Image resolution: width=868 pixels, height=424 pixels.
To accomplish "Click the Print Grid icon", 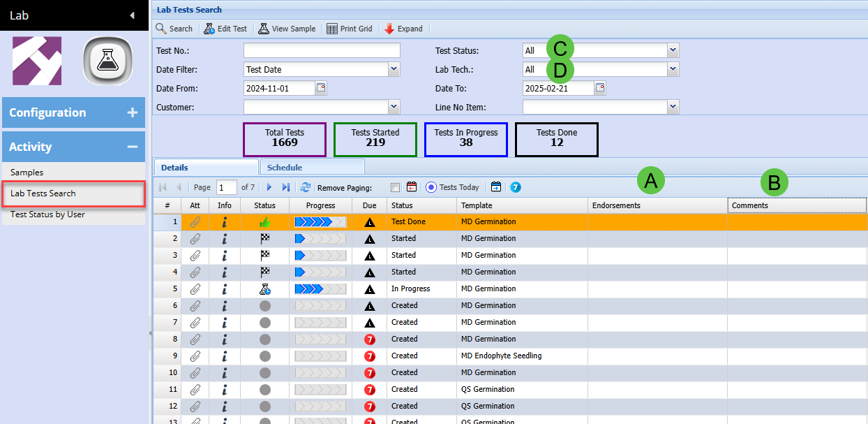I will (332, 29).
